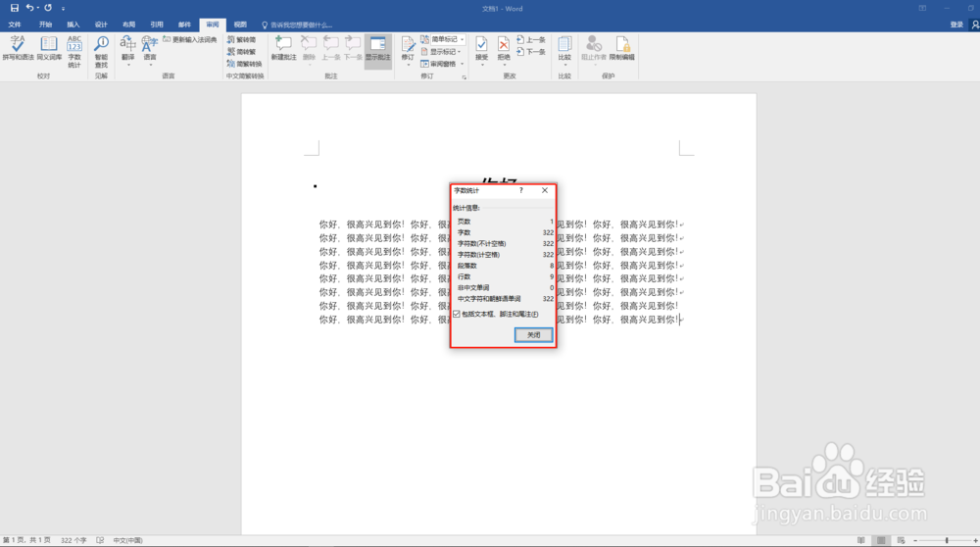This screenshot has height=547, width=980.
Task: Switch to the 视图 ribbon tab
Action: point(240,25)
